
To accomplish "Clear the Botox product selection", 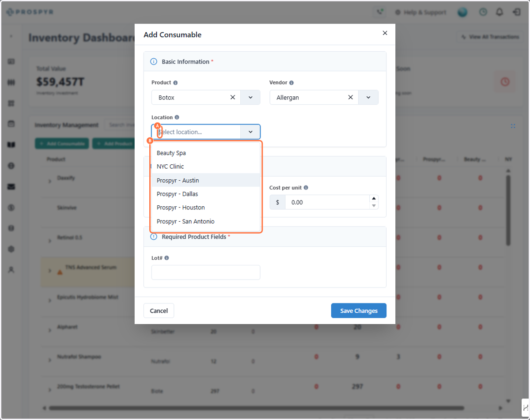I will click(233, 97).
